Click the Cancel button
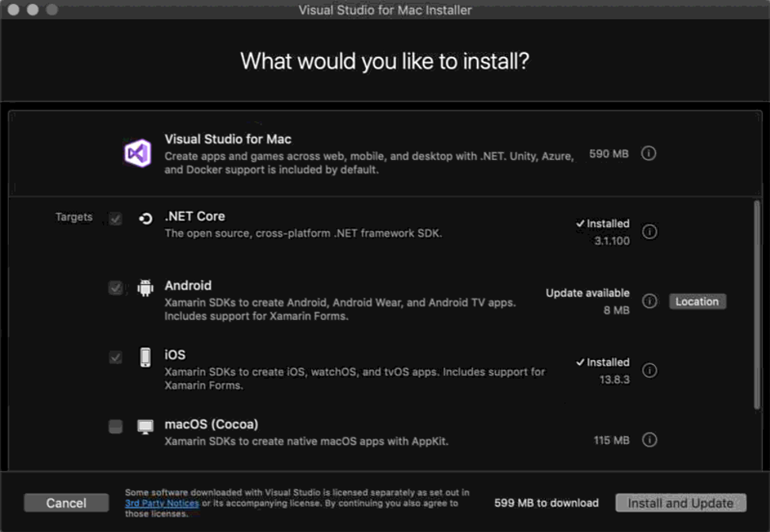 coord(67,503)
